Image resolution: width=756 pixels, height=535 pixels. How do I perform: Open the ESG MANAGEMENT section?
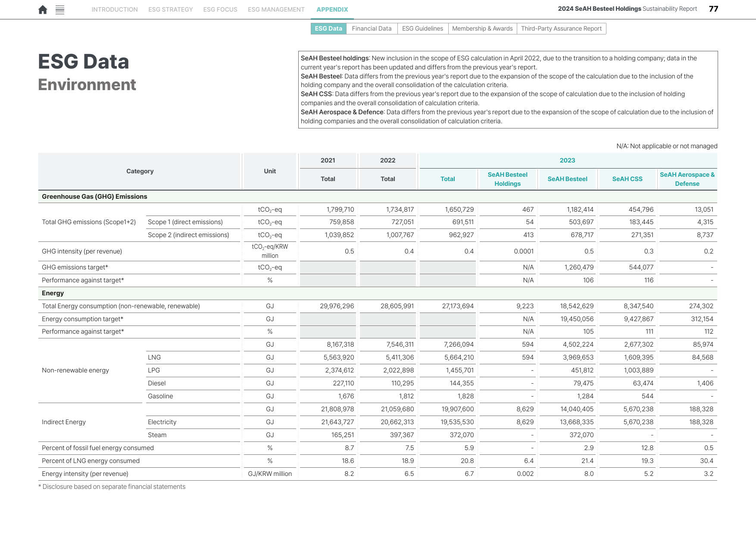point(276,9)
